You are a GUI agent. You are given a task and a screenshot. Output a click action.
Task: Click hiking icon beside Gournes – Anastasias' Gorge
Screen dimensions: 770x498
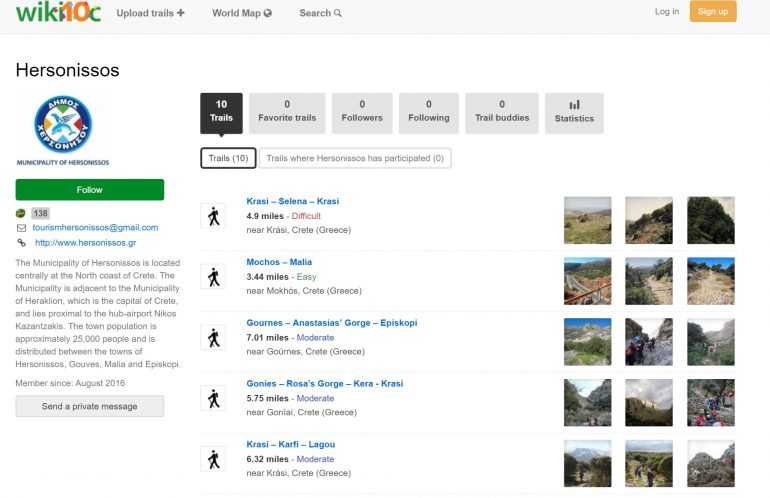pos(213,337)
